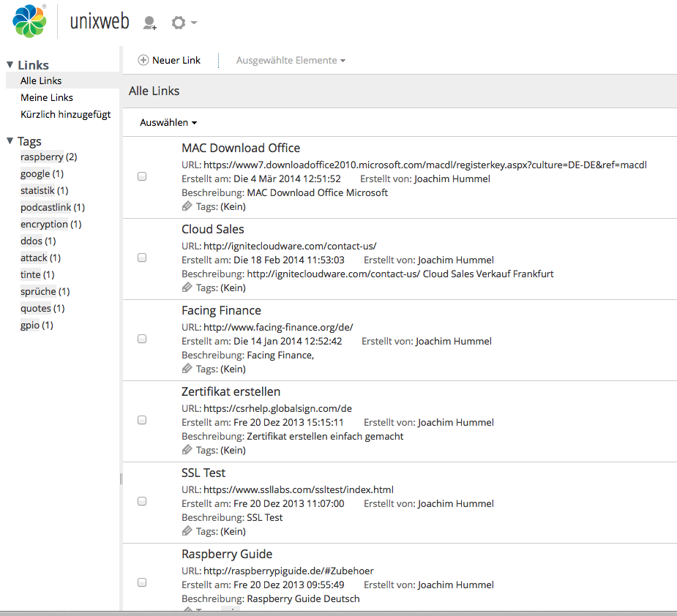Click tag icon under Facing Finance
Image resolution: width=677 pixels, height=616 pixels.
pos(187,369)
